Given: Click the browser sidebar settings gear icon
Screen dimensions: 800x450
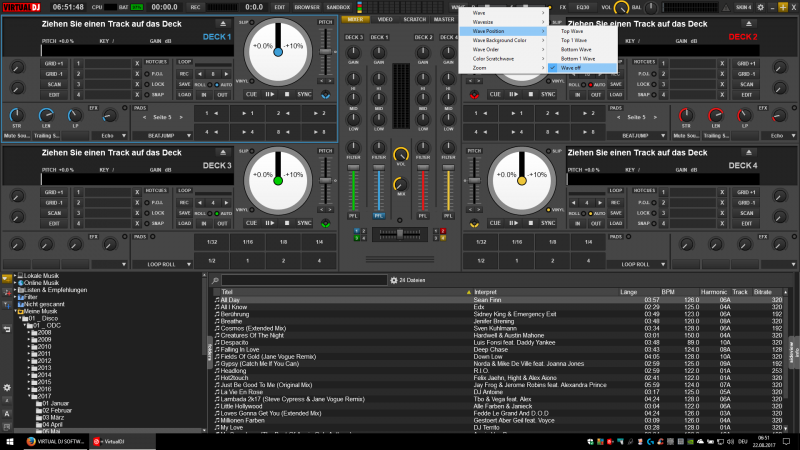Looking at the screenshot, I should pos(7,388).
